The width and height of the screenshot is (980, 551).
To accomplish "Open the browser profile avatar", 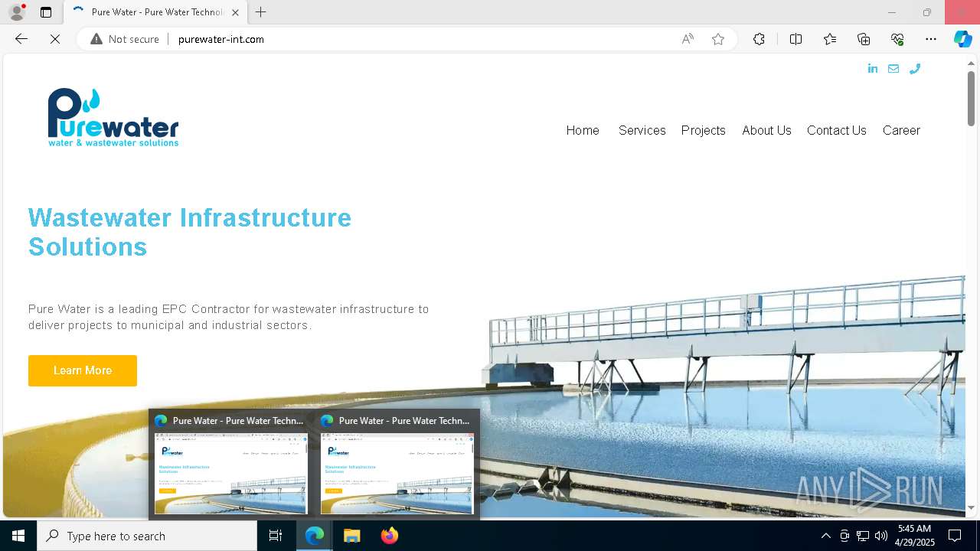I will (x=17, y=12).
